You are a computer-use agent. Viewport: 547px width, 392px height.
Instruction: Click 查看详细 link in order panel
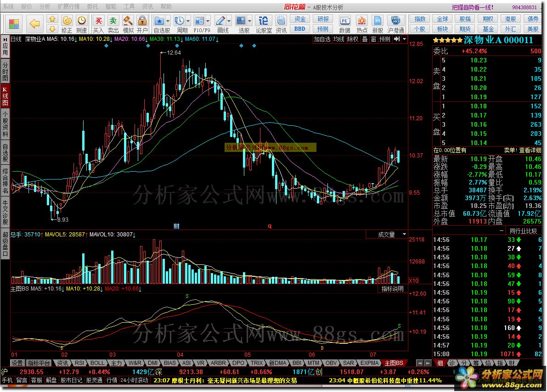click(530, 150)
